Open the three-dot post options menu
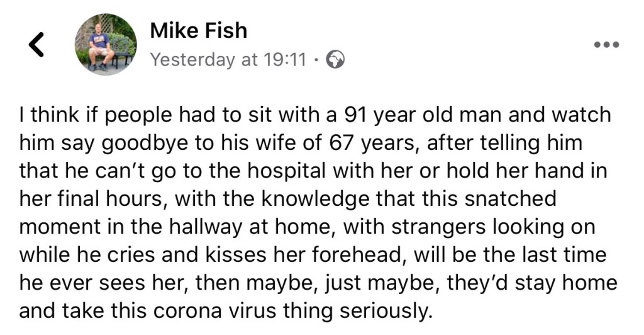The width and height of the screenshot is (644, 335). pyautogui.click(x=607, y=44)
